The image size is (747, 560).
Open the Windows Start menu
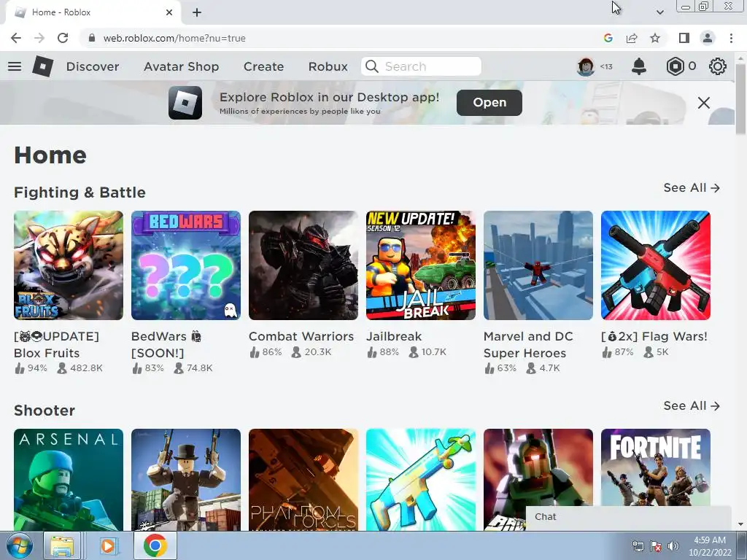click(x=19, y=545)
